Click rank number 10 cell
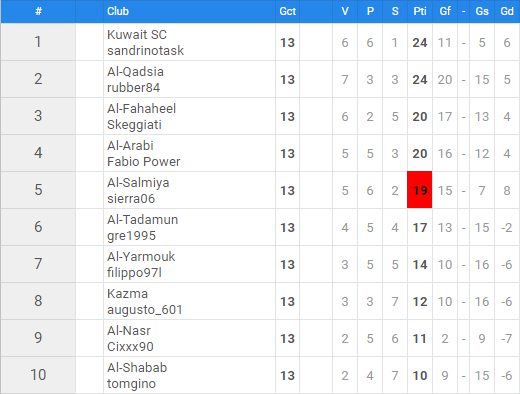This screenshot has width=520, height=394. pos(38,375)
